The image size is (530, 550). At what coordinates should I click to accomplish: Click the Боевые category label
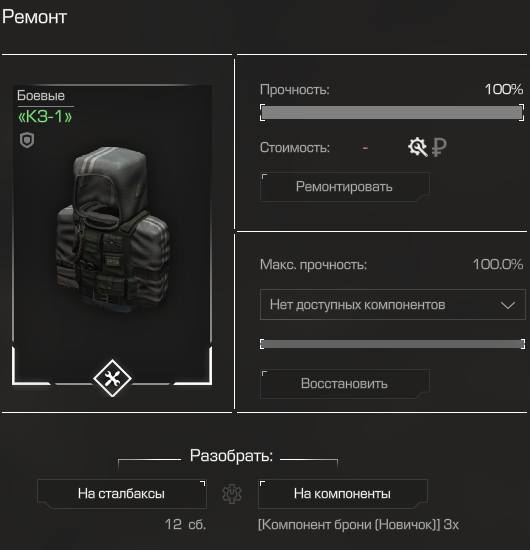(x=41, y=95)
